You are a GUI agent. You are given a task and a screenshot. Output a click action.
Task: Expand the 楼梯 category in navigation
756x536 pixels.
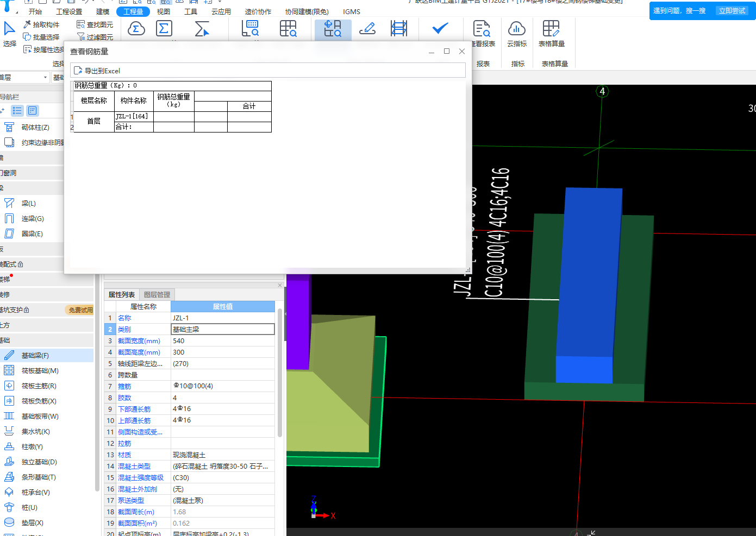[47, 279]
